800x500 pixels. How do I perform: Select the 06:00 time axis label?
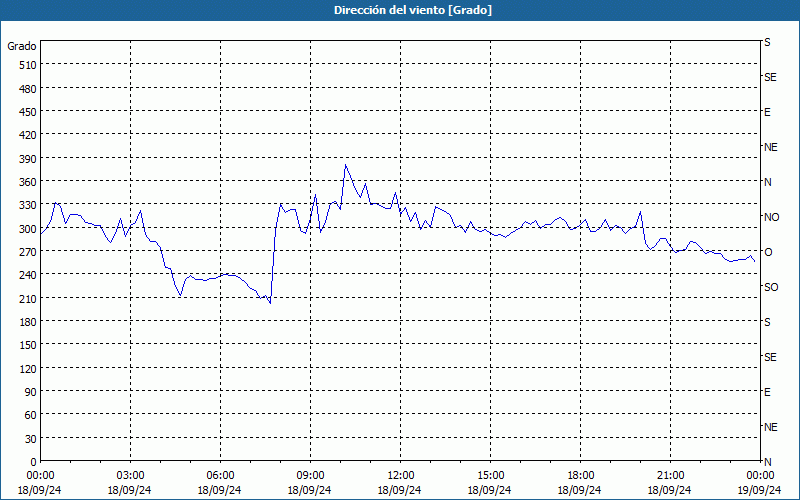(x=220, y=476)
